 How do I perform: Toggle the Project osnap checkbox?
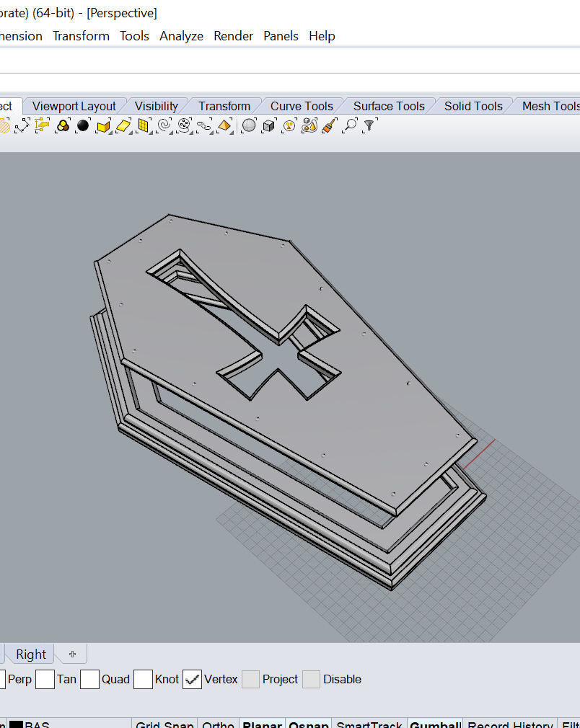click(x=250, y=679)
